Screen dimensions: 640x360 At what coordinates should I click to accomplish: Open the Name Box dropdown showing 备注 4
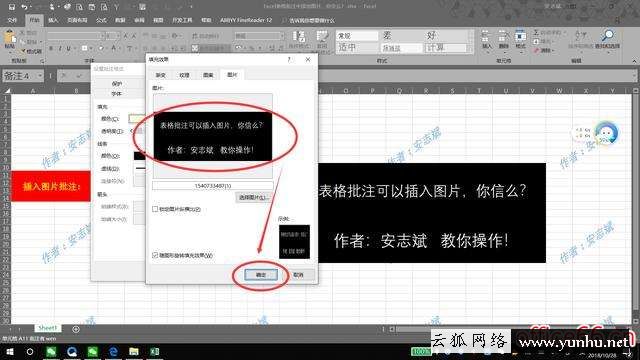tap(40, 76)
